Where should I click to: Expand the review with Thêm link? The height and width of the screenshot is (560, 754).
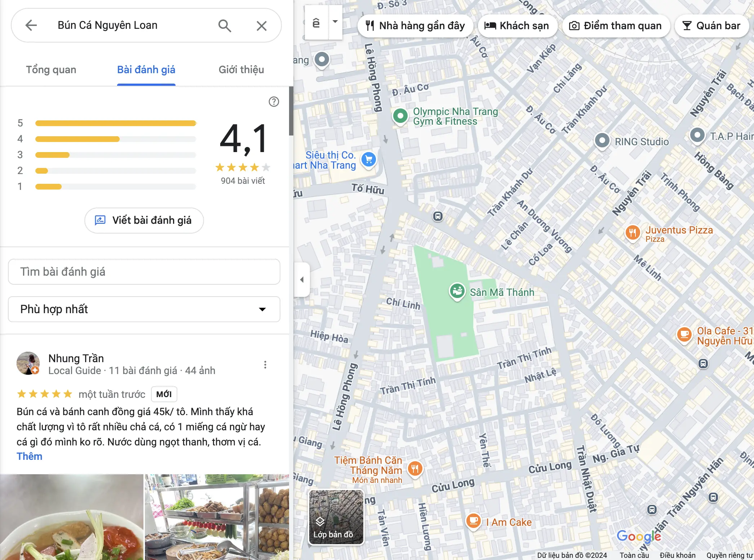(x=30, y=456)
